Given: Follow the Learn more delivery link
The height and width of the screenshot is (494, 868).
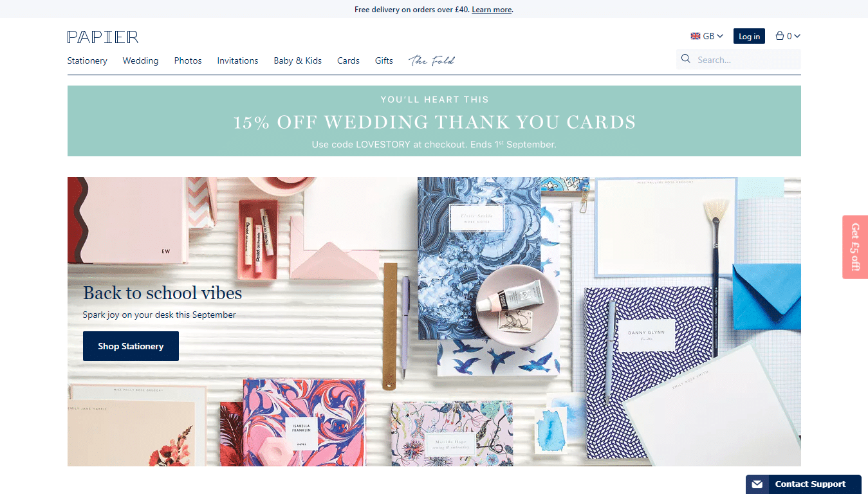Looking at the screenshot, I should point(492,10).
